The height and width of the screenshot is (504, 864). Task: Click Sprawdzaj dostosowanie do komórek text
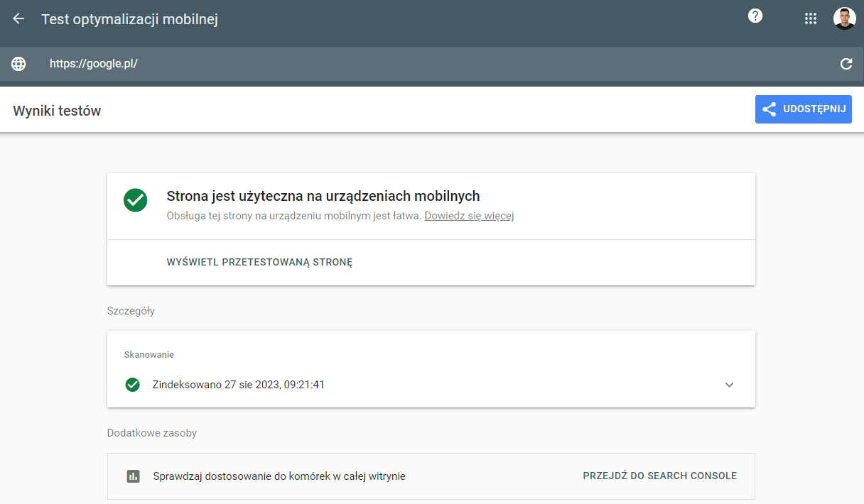[x=279, y=476]
